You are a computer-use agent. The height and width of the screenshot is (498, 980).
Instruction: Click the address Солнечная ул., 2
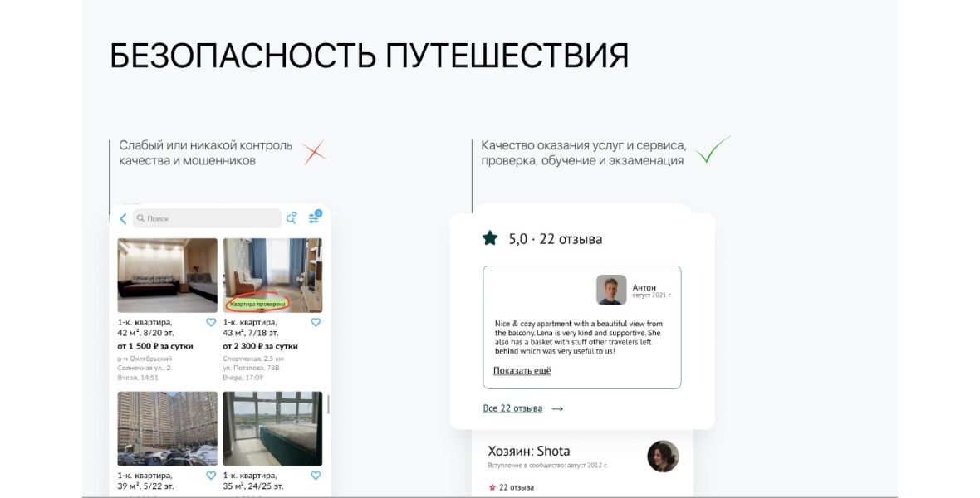pos(145,368)
